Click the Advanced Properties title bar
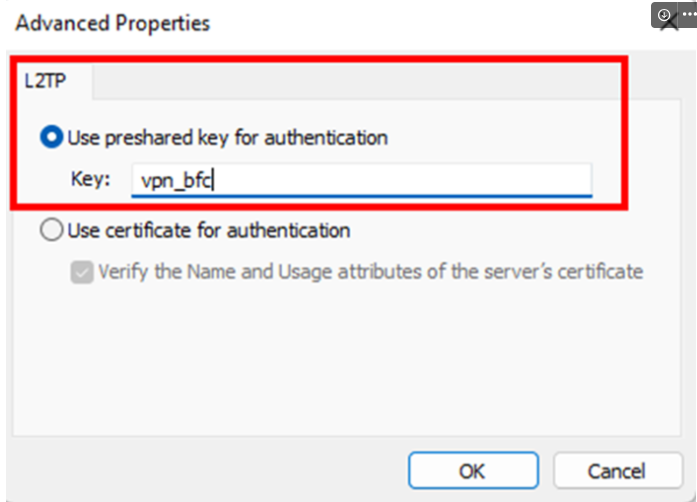The image size is (697, 502). click(x=300, y=22)
